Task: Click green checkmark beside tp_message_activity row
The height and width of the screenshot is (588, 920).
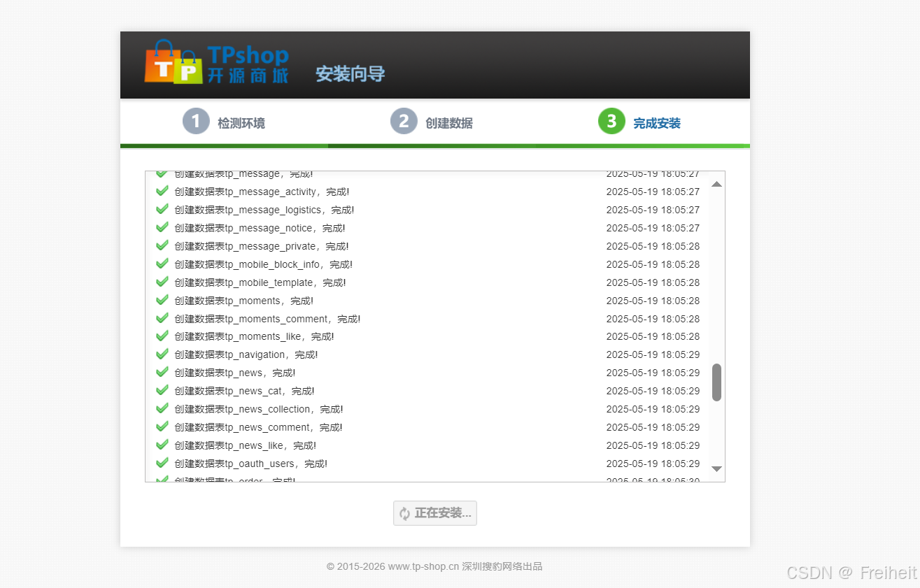Action: click(x=162, y=191)
